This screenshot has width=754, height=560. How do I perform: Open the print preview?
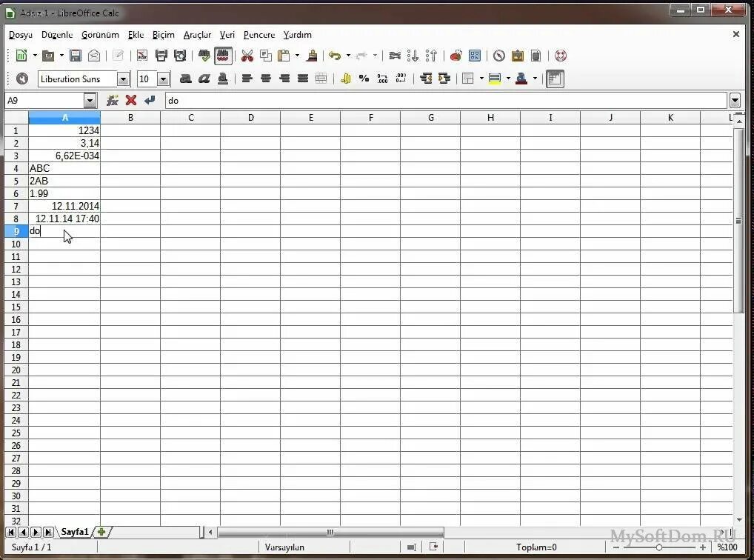[179, 56]
